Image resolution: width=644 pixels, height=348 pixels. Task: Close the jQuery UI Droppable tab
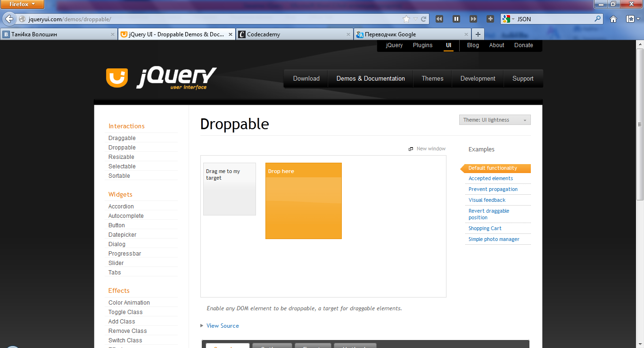pyautogui.click(x=231, y=34)
